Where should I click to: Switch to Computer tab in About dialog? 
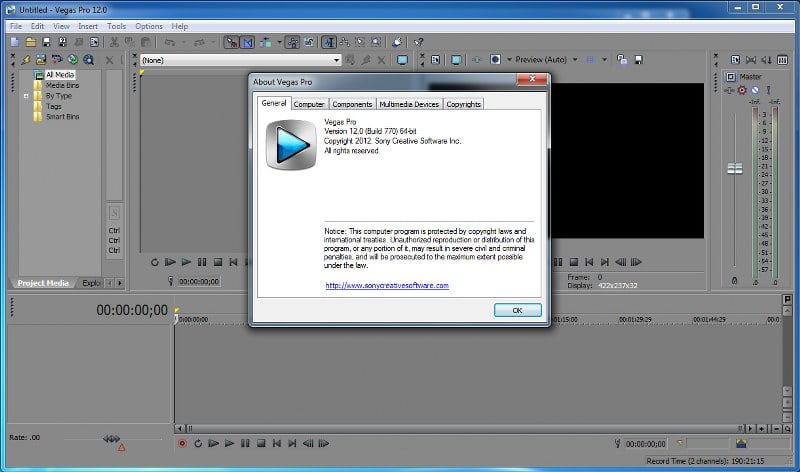(x=309, y=104)
